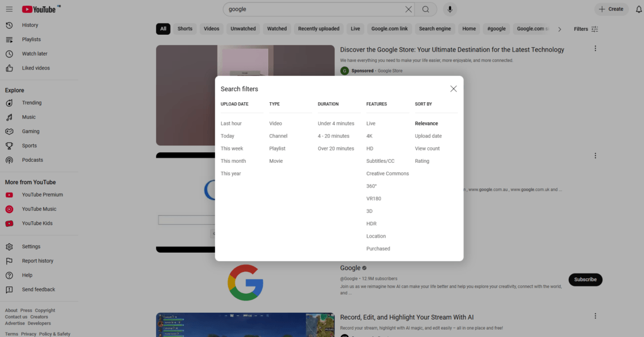Select the Recently uploaded filter chip
The width and height of the screenshot is (644, 337).
(318, 29)
